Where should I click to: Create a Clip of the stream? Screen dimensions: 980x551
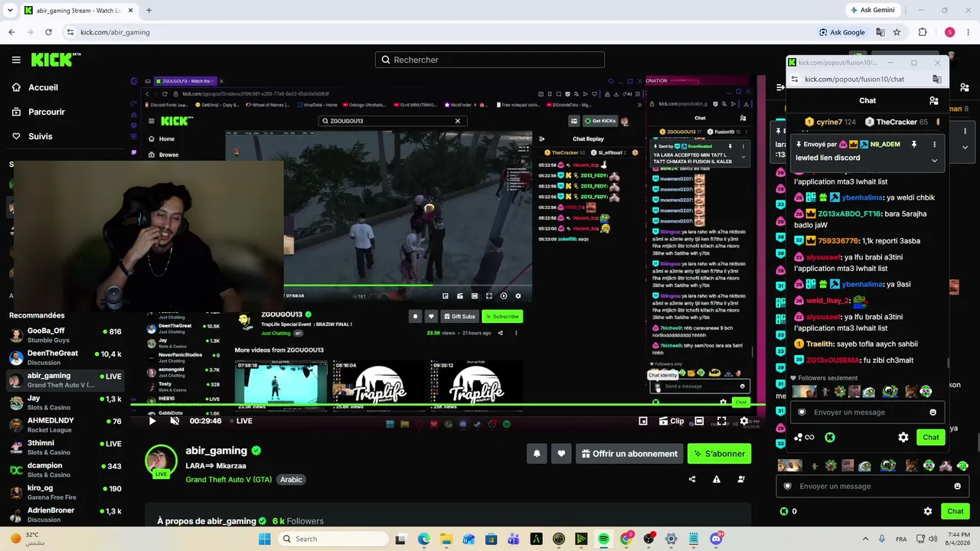point(671,421)
